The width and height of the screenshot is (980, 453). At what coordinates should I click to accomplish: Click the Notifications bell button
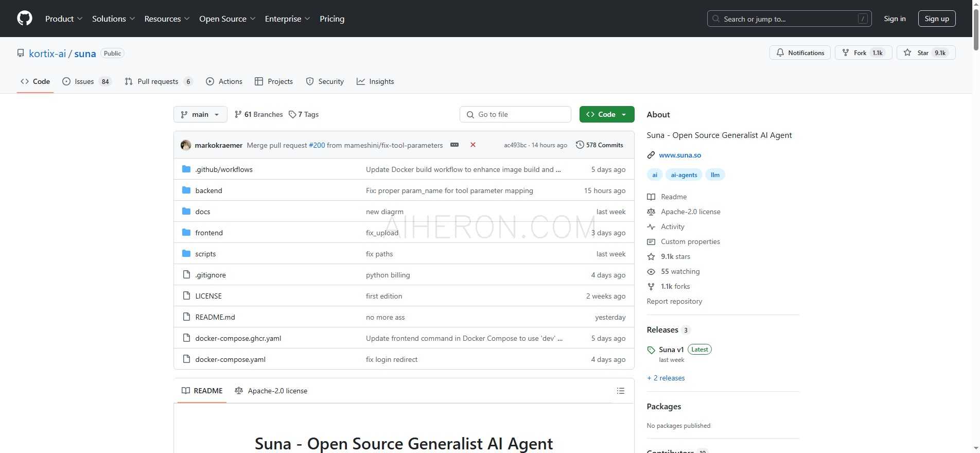point(800,53)
